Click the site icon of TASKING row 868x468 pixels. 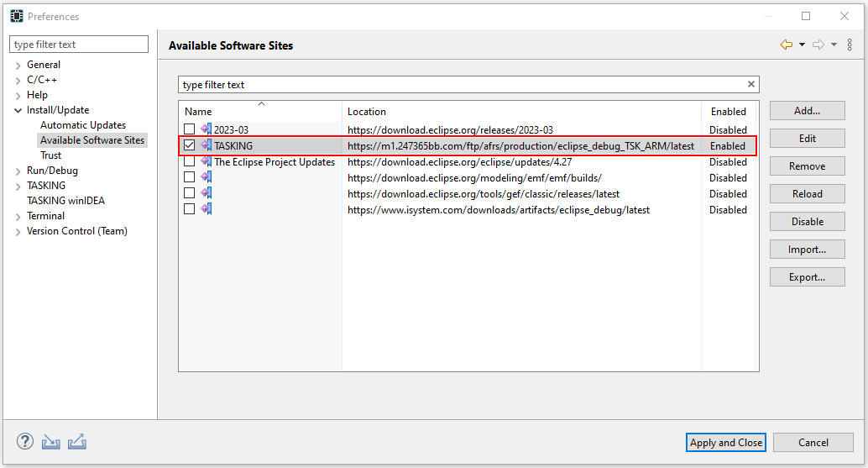click(x=206, y=145)
